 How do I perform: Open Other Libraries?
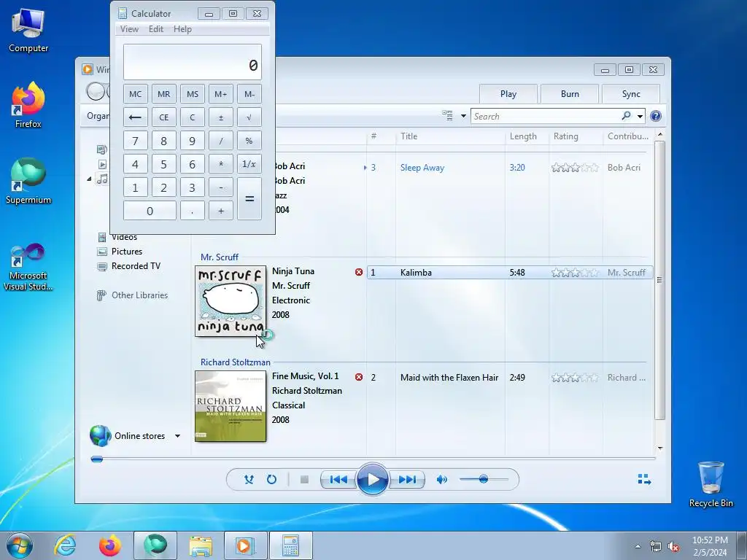139,295
